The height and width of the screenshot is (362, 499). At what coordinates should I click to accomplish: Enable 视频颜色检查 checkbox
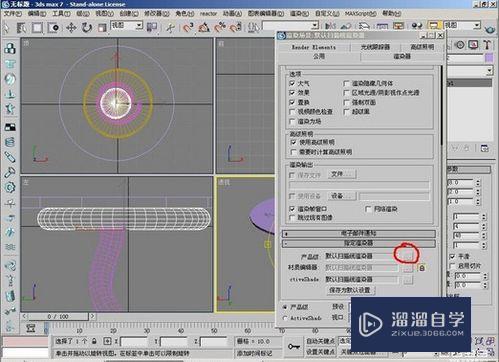tap(292, 112)
